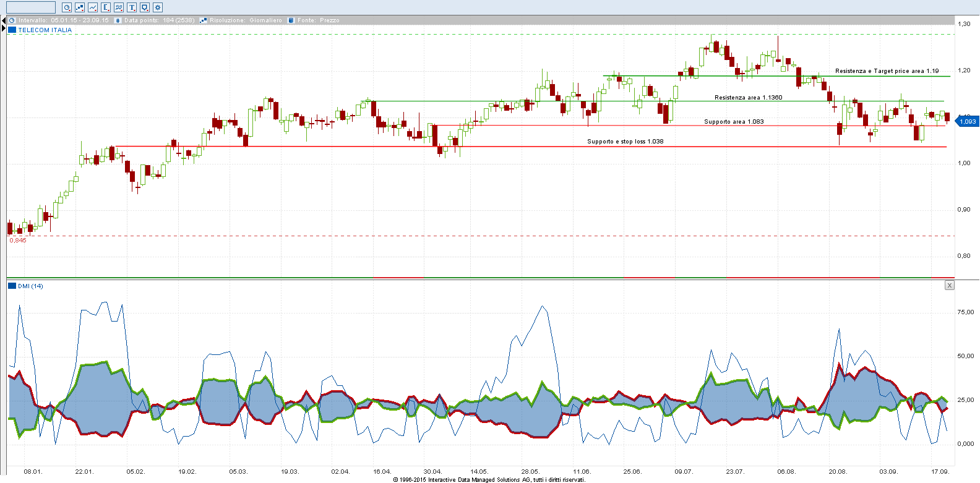Screen dimensions: 980x483
Task: Click the TELECOM ITALIA series label
Action: [45, 30]
